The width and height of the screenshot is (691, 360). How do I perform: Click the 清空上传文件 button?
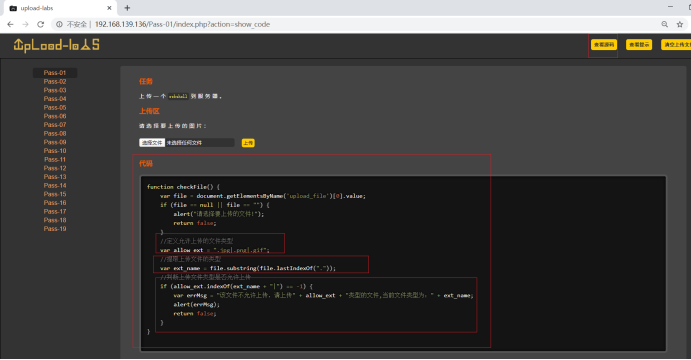676,45
